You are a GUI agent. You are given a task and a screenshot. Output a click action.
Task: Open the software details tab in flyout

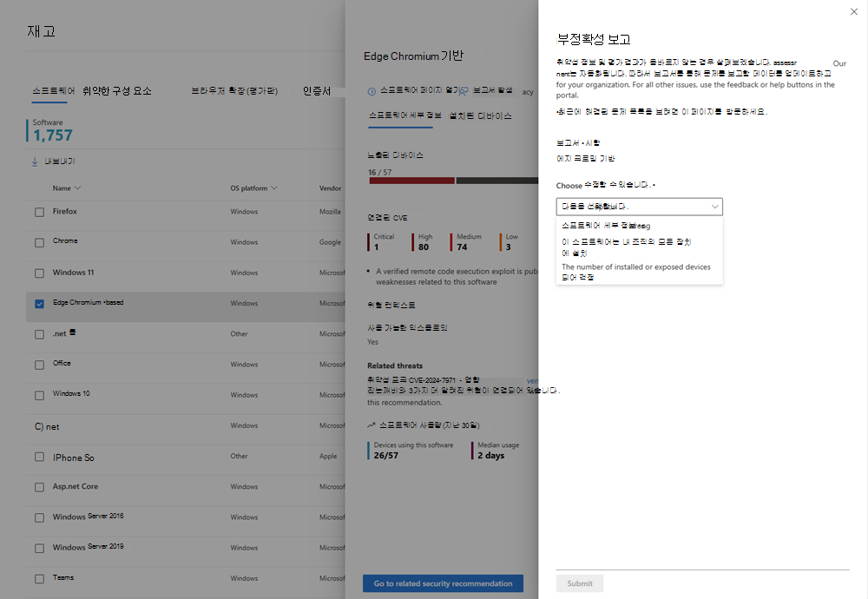(405, 115)
